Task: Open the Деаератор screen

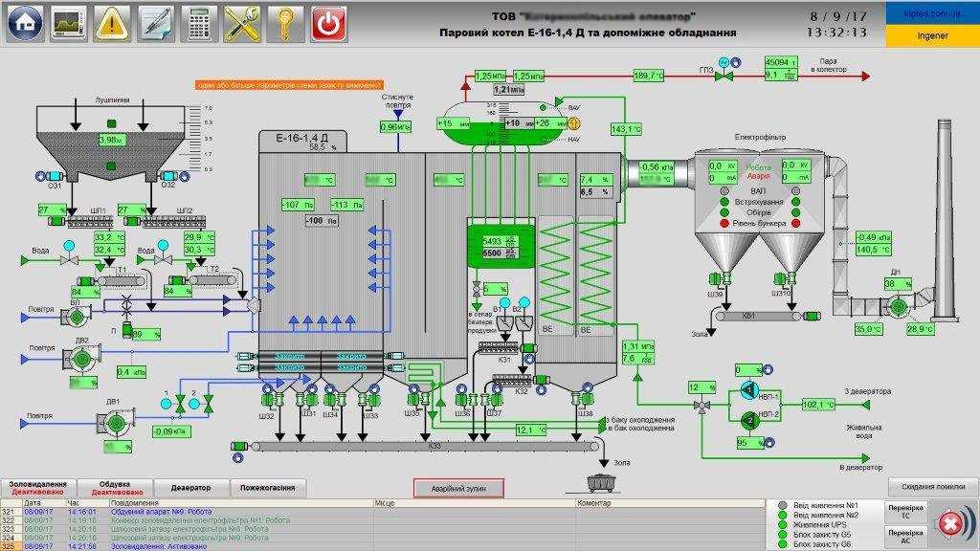Action: 190,488
